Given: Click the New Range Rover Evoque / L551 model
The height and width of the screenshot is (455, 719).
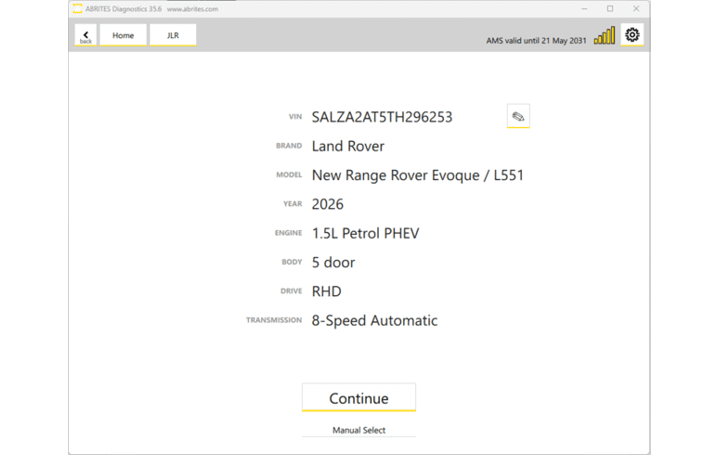Looking at the screenshot, I should click(418, 175).
